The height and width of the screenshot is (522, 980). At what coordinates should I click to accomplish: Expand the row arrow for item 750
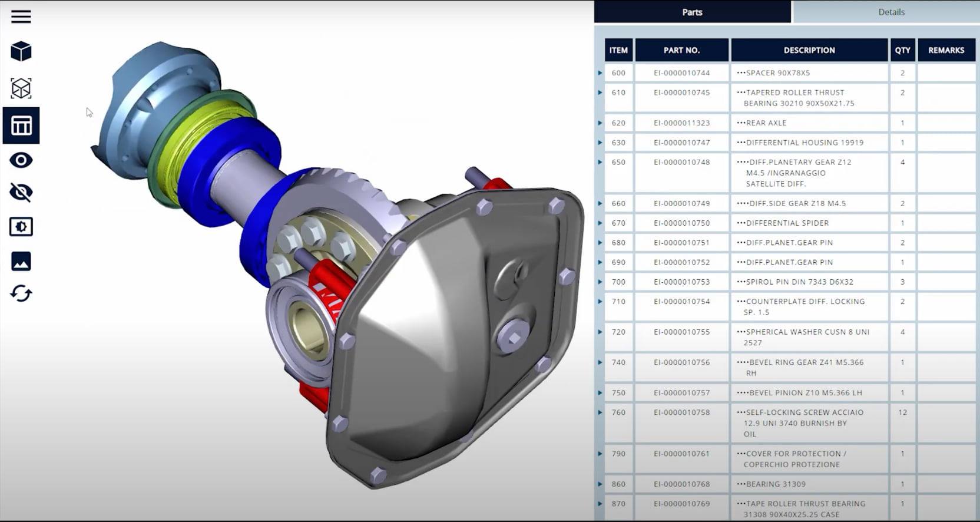[x=600, y=393]
